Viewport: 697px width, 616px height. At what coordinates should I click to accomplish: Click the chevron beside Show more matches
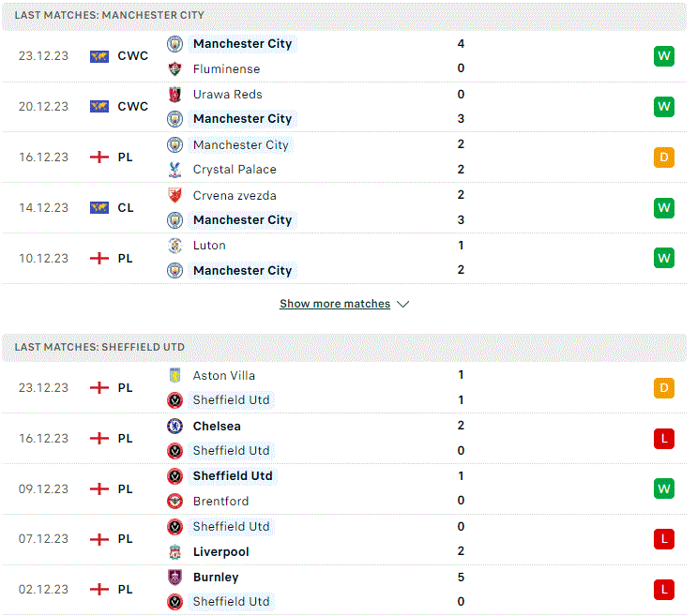coord(402,304)
